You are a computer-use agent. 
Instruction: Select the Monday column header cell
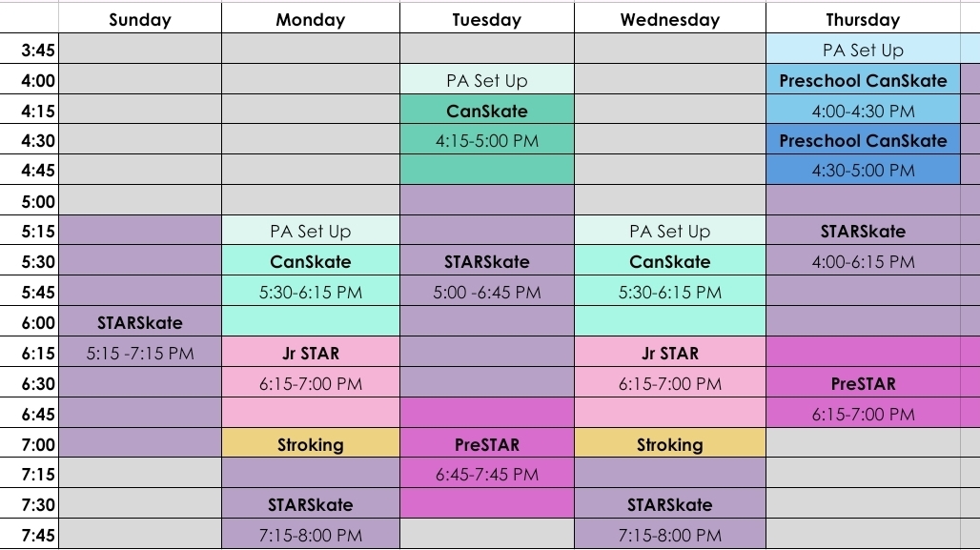pos(311,19)
